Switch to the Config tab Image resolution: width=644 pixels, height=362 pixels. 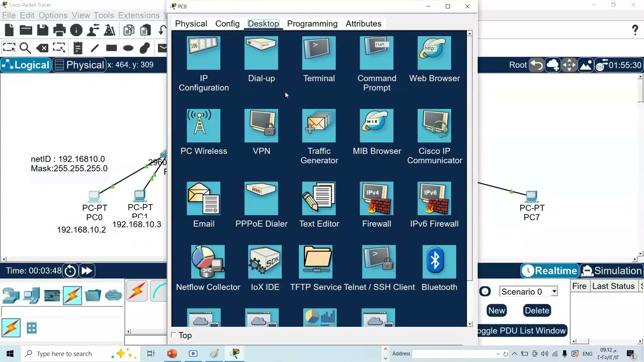point(227,24)
